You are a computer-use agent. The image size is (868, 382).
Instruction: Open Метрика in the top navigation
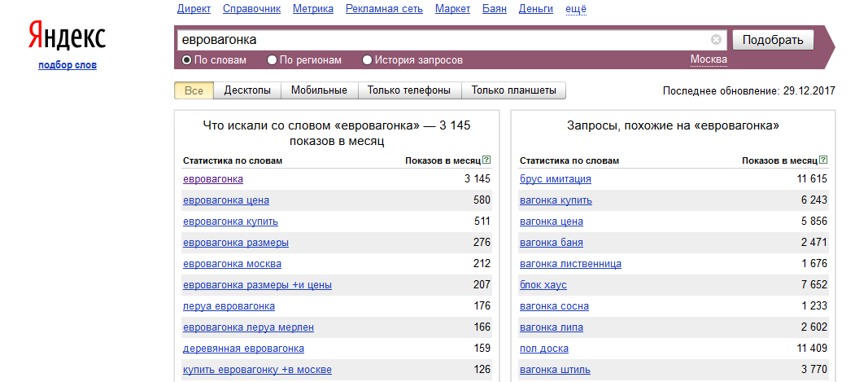(x=313, y=9)
